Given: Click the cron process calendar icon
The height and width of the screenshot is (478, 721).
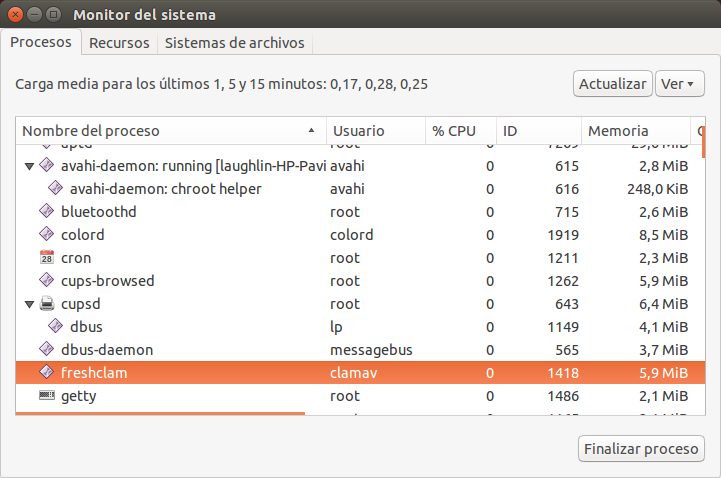Looking at the screenshot, I should pos(46,258).
